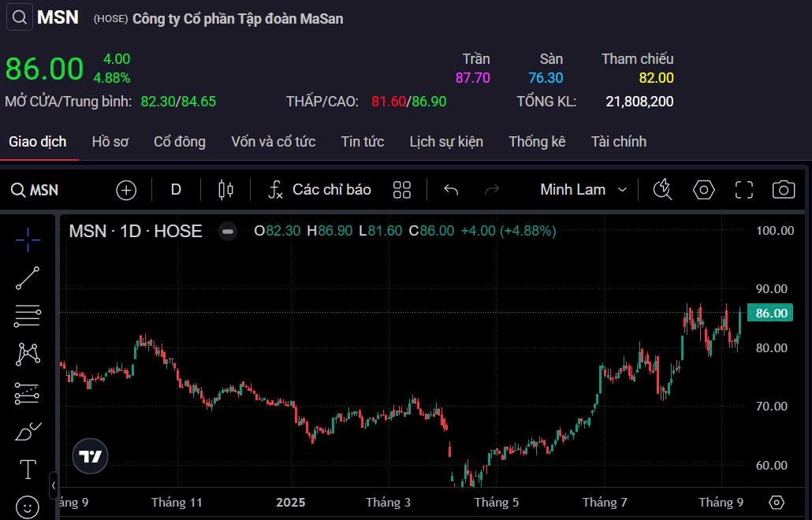Switch to the Giao dịch tab
Screen dimensions: 812x520
(37, 142)
